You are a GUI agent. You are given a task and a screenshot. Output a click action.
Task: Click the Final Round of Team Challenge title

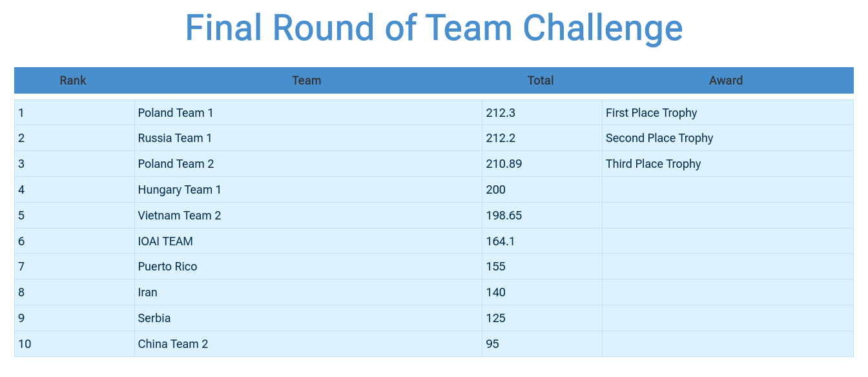click(x=434, y=28)
